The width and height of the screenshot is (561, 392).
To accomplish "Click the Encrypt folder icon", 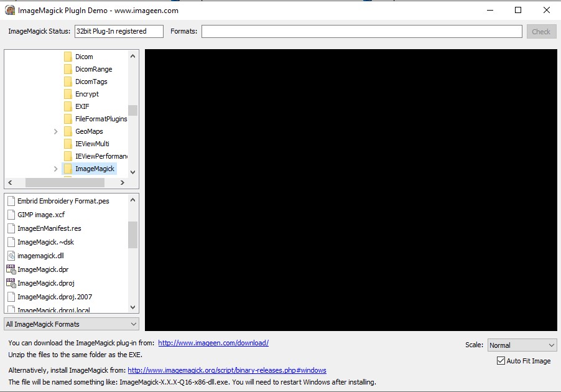I will (x=68, y=94).
